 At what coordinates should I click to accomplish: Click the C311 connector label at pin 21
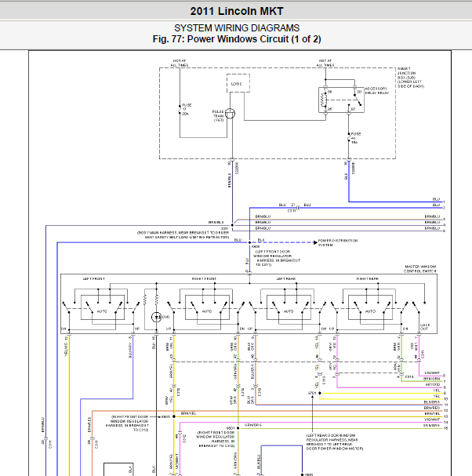point(292,211)
